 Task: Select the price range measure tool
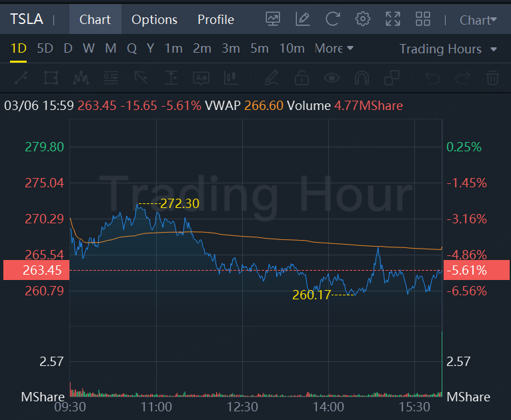[x=171, y=78]
